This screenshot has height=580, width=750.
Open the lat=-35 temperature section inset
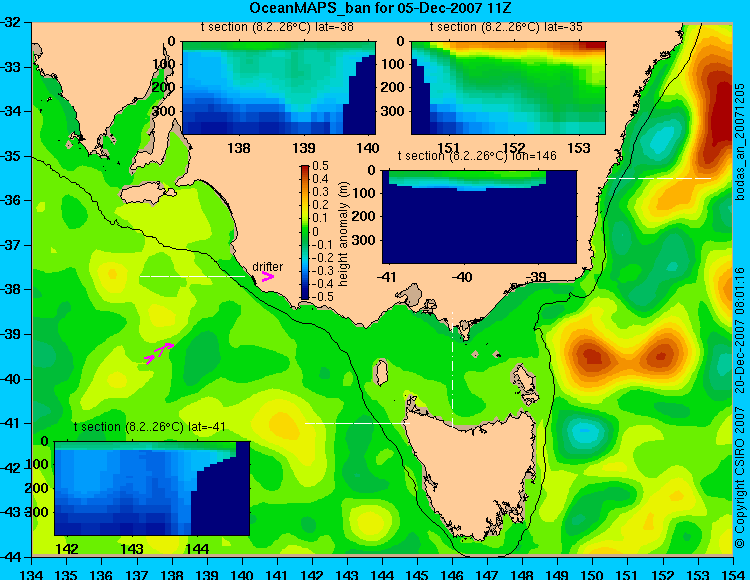tap(508, 88)
